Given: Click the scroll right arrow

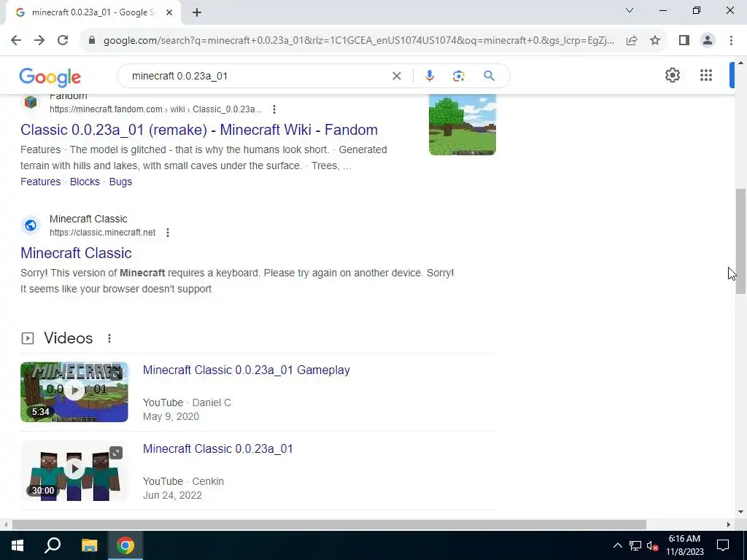Looking at the screenshot, I should coord(728,525).
